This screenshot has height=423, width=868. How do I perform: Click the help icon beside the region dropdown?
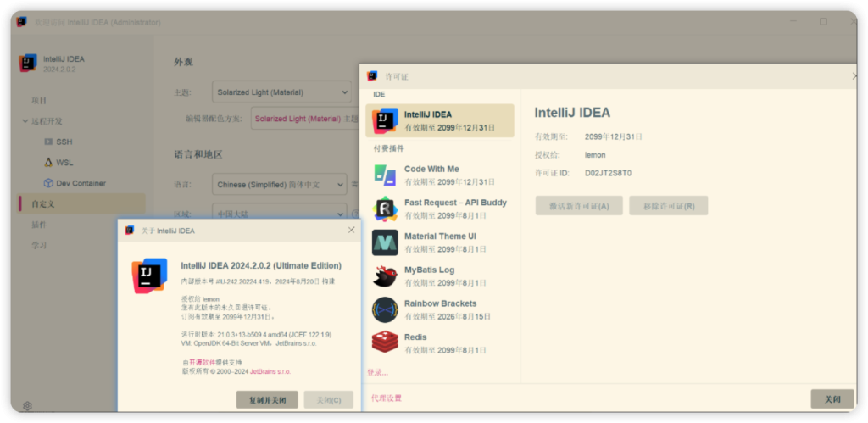pyautogui.click(x=356, y=214)
